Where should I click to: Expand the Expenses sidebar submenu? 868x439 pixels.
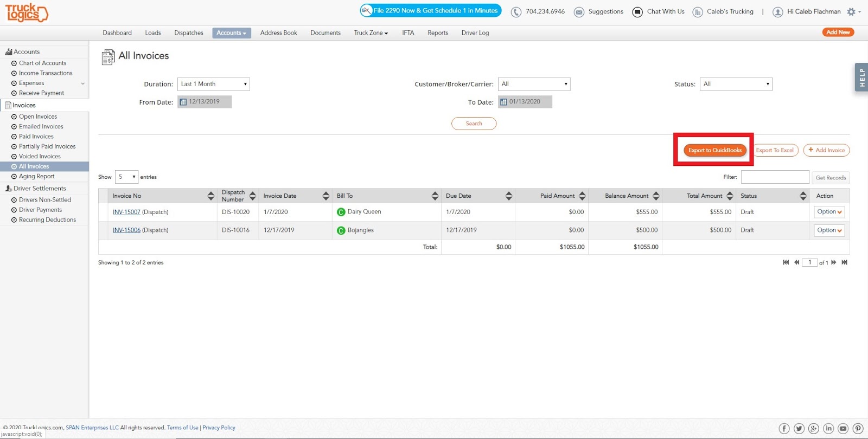point(83,83)
